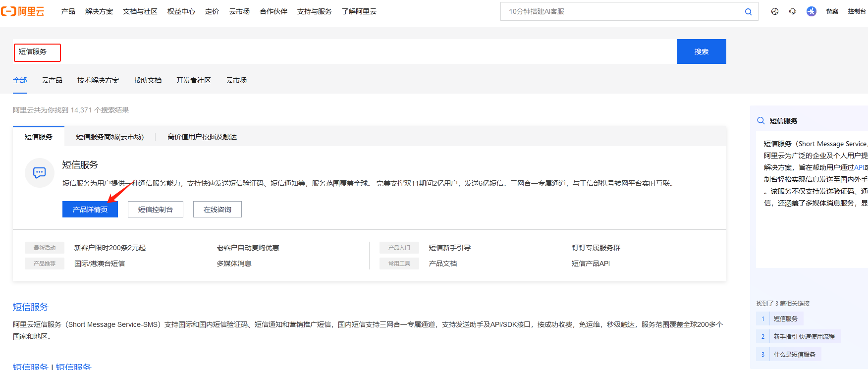This screenshot has width=868, height=370.
Task: Open 短信新手引导 link
Action: [450, 248]
